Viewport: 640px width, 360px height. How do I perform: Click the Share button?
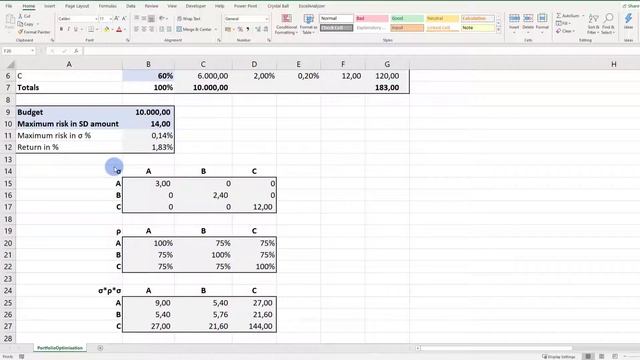point(631,6)
